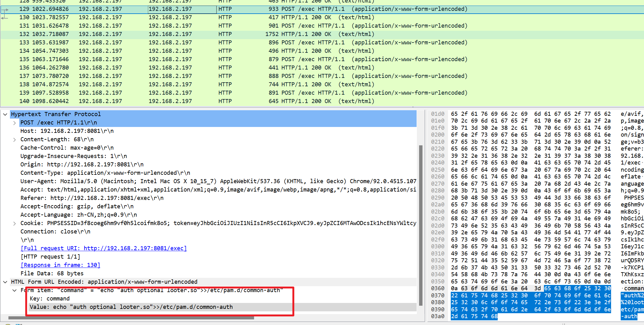
Task: Select packet 136 HTTP 200 OK row
Action: 322,68
